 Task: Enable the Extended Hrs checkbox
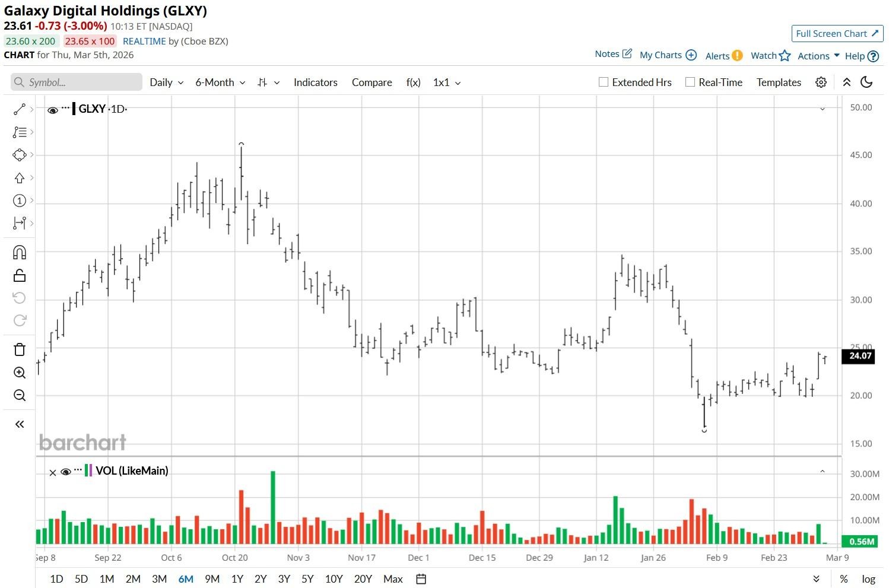[604, 82]
